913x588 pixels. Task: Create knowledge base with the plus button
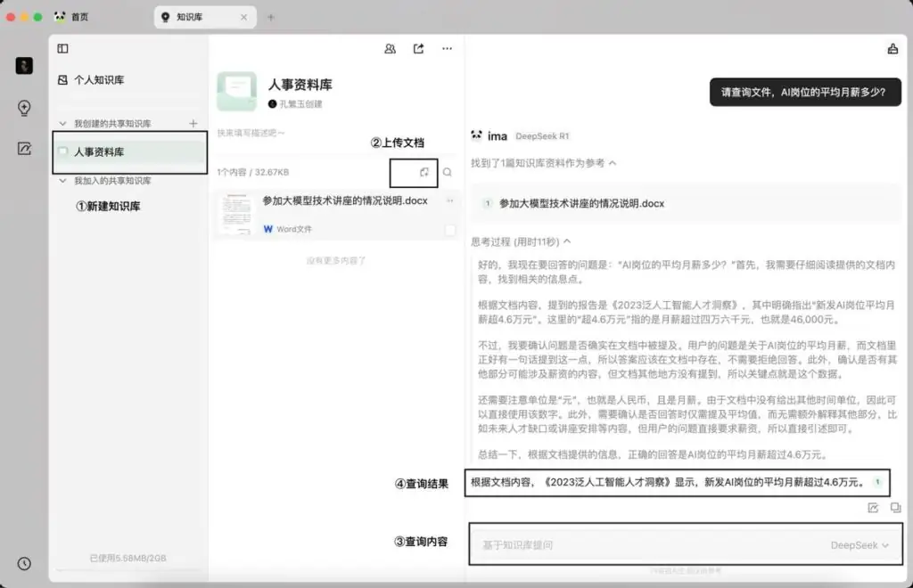click(x=192, y=121)
